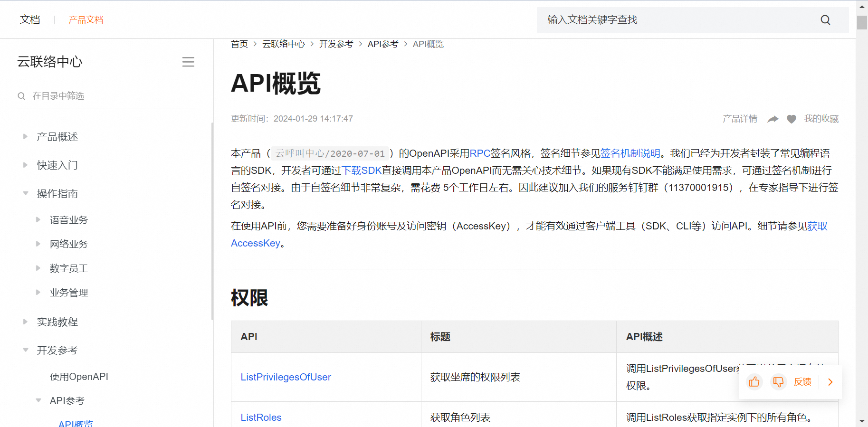The image size is (868, 427).
Task: Click the page vertical scrollbar thumb
Action: pos(862,22)
